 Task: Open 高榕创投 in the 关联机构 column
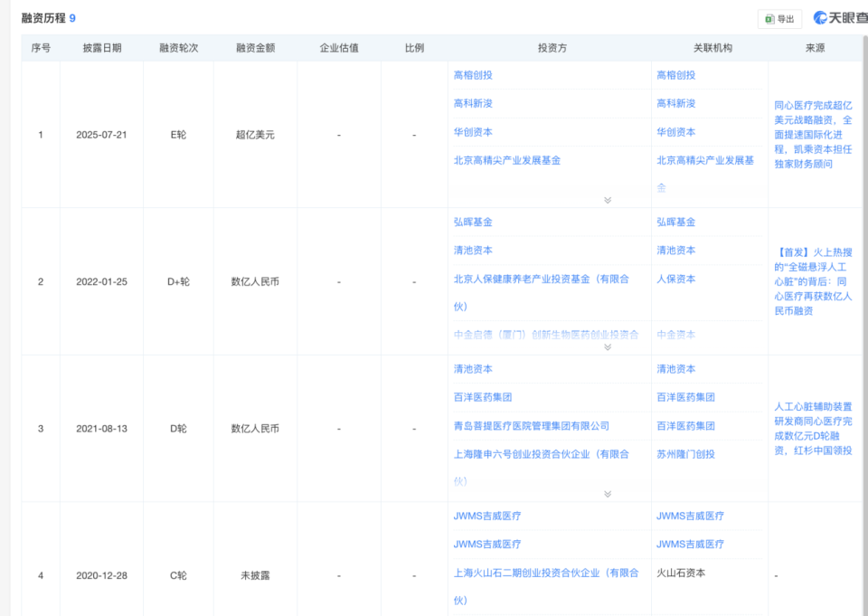pos(676,75)
